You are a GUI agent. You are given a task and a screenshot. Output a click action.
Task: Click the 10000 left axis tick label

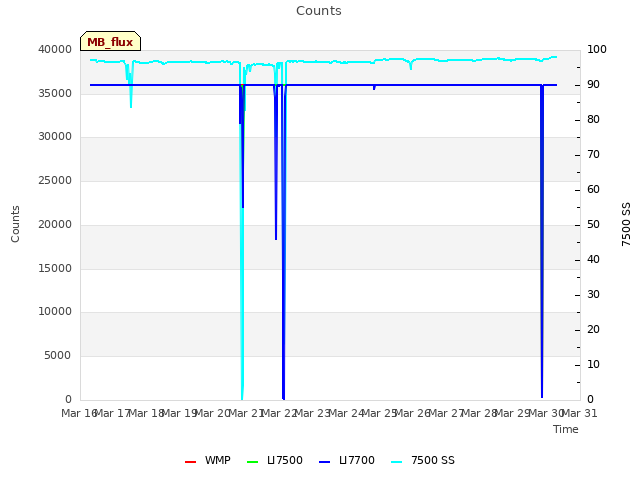(x=55, y=311)
